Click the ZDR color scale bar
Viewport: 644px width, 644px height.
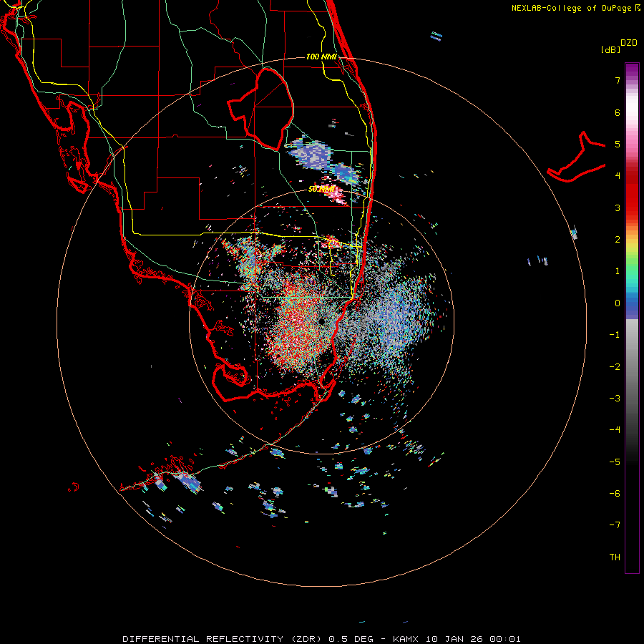click(632, 318)
